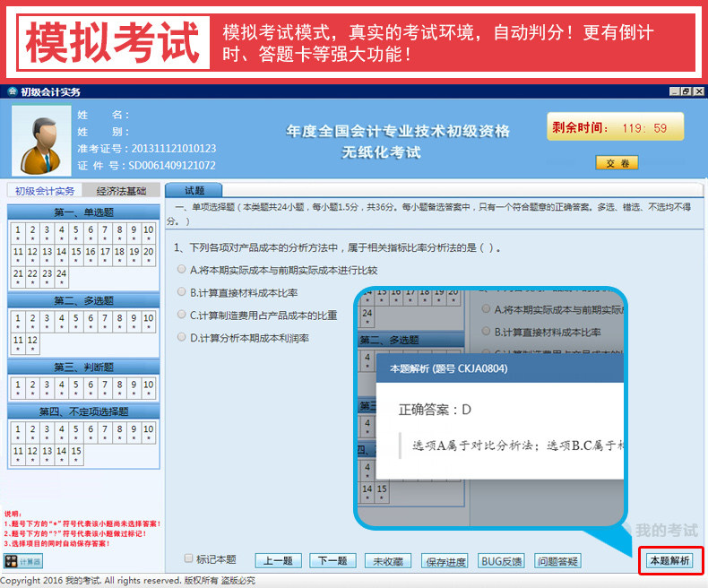The image size is (708, 588).
Task: Click the 剩余时间 countdown timer
Action: (616, 127)
